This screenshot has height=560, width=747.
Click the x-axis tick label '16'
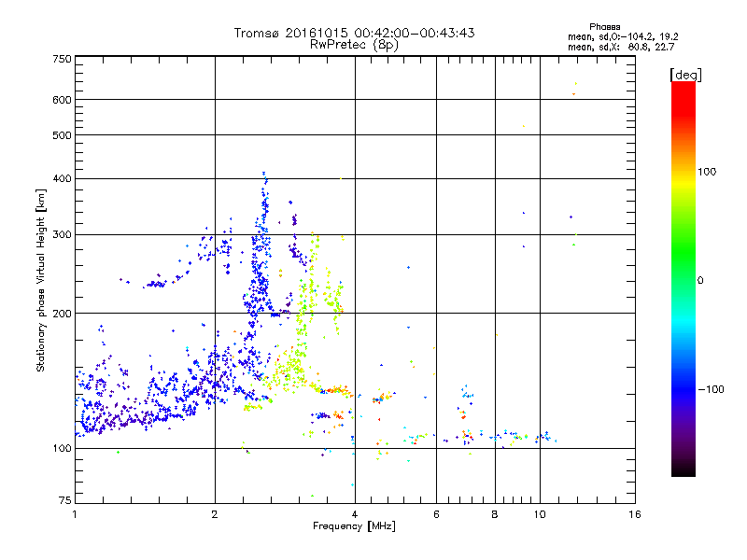tap(635, 514)
